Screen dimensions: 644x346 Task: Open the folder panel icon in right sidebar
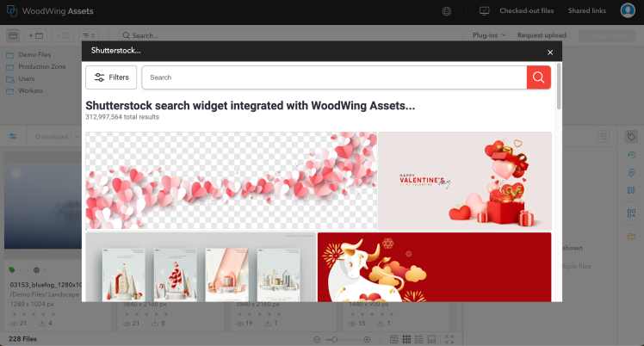631,236
